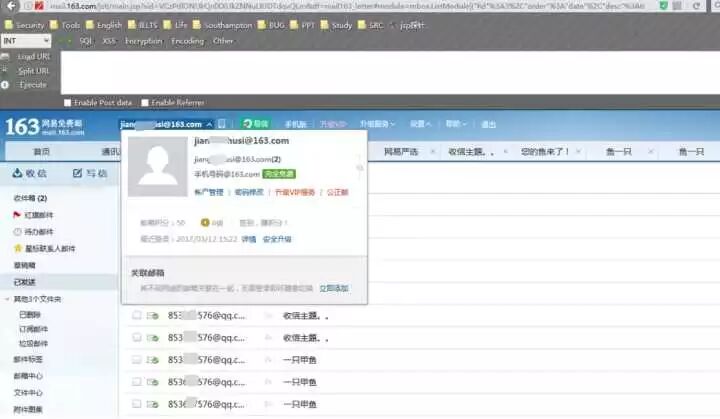720x419 pixels.
Task: Open the 待办邮件 clock folder
Action: [x=34, y=232]
